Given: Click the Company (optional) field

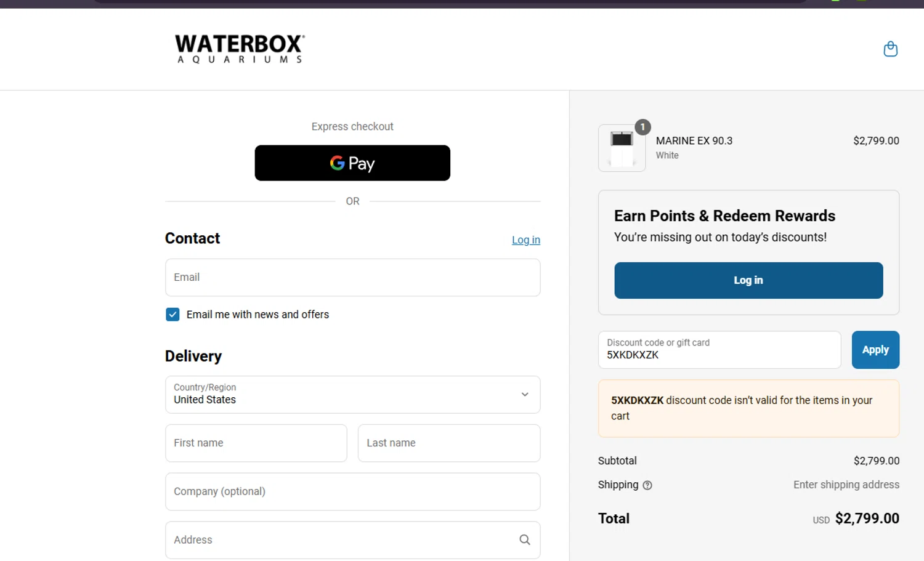Looking at the screenshot, I should [352, 492].
